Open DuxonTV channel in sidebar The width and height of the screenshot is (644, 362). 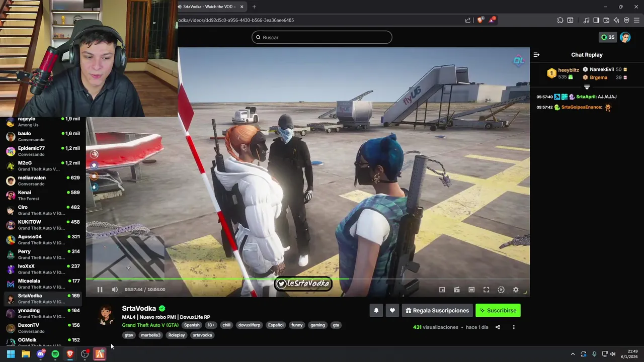[43, 328]
